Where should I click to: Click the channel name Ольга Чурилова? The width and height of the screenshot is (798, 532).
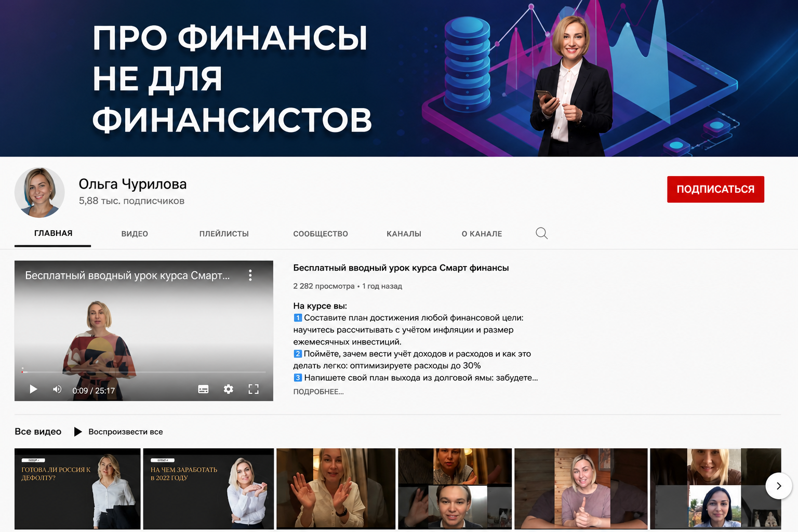point(132,184)
